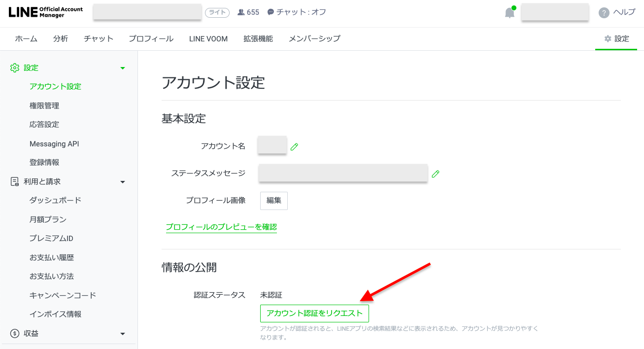This screenshot has height=349, width=644.
Task: Go to the メンバーシップ tab
Action: [x=314, y=39]
